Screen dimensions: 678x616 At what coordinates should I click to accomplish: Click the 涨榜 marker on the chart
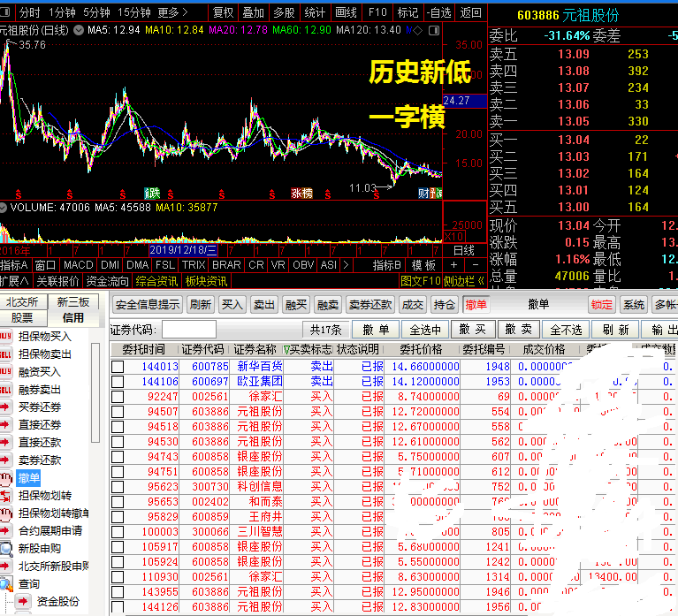[x=301, y=194]
